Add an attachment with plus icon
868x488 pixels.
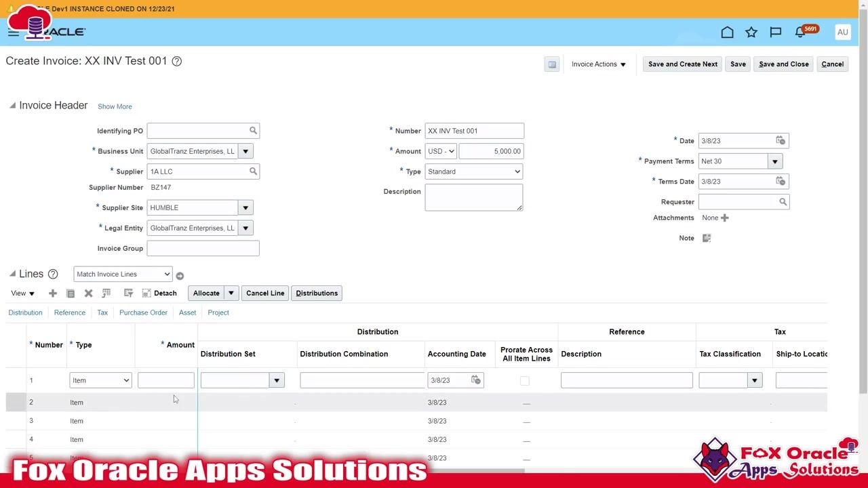tap(725, 218)
